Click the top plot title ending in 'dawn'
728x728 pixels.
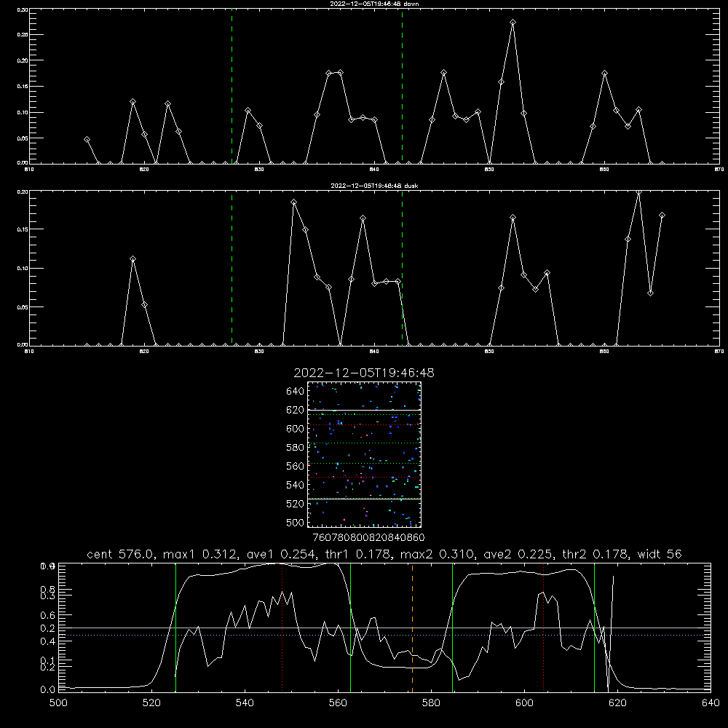click(x=374, y=4)
